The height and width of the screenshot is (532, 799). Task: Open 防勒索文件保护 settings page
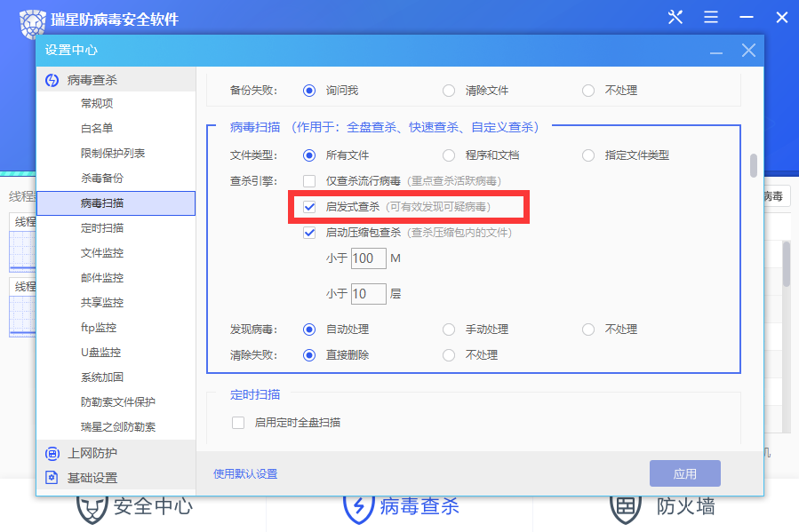pos(116,402)
